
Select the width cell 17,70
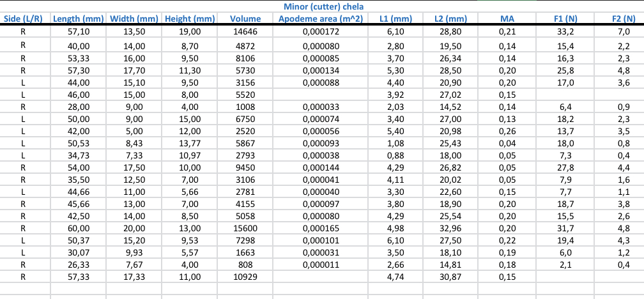click(134, 71)
